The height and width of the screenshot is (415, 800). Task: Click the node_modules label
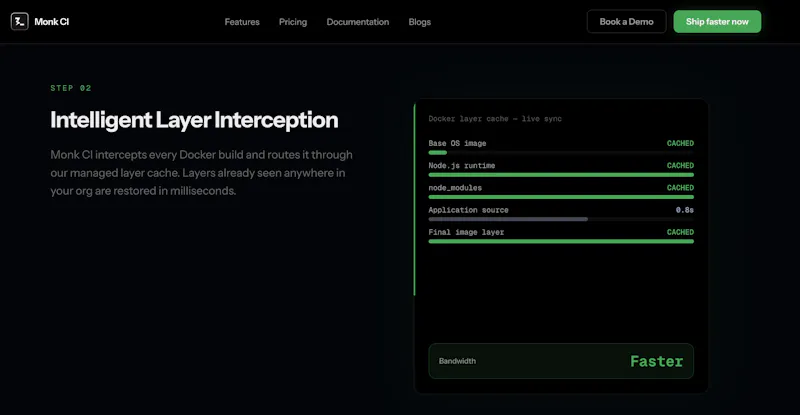[455, 188]
